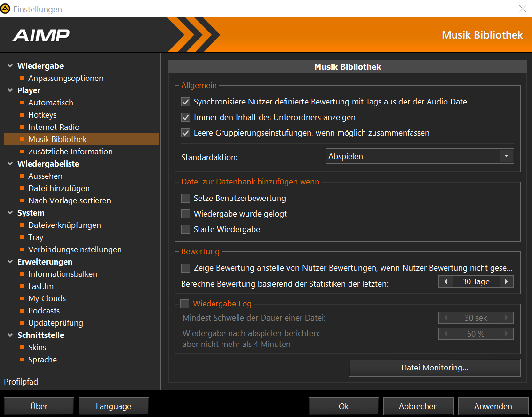
Task: Enable Zeige Bewertung anstelle von Nutzer Bewertungen
Action: click(185, 268)
